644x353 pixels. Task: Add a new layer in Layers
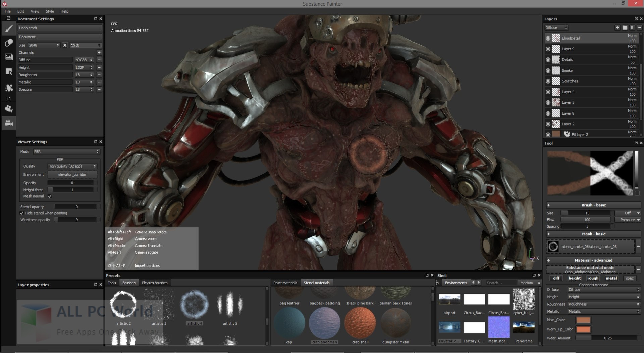click(x=617, y=28)
